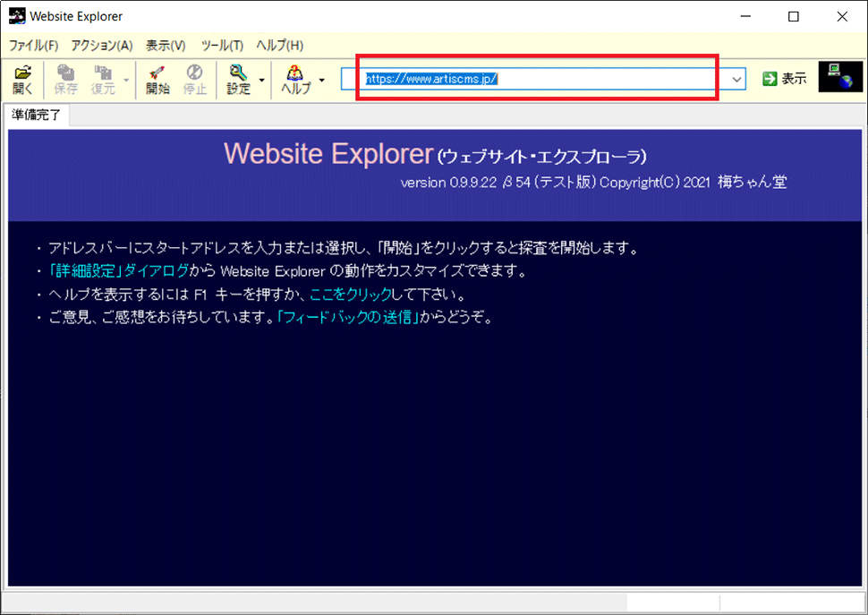Viewport: 868px width, 615px height.
Task: Open the アクション(A) menu
Action: click(102, 46)
